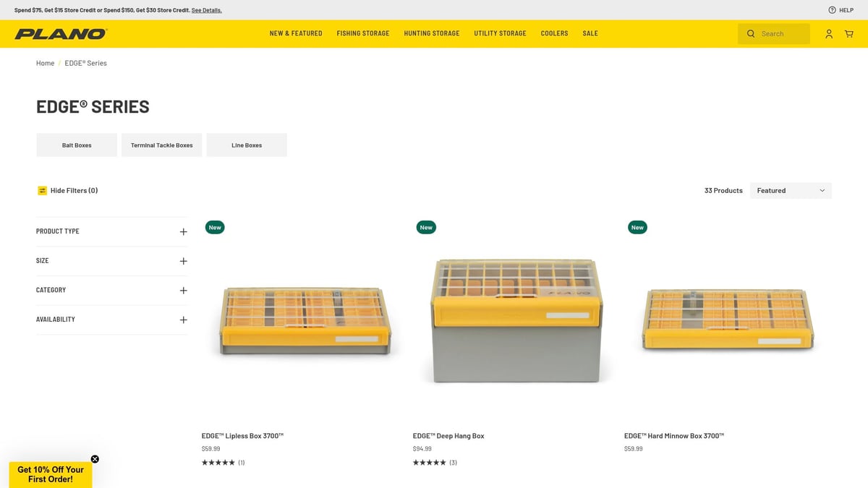Click the yellow filter icon
Viewport: 868px width, 488px height.
pos(42,191)
